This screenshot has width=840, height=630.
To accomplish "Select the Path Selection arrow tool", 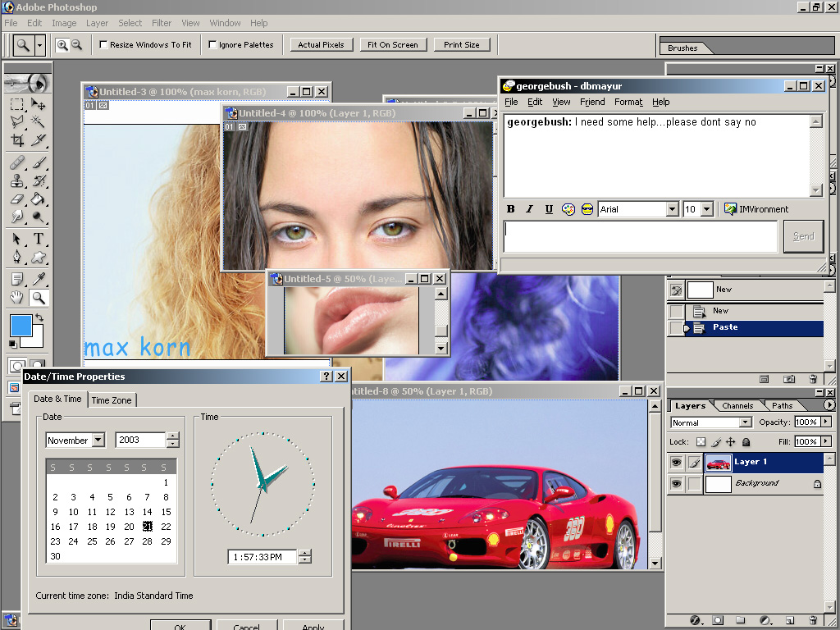I will (x=17, y=239).
